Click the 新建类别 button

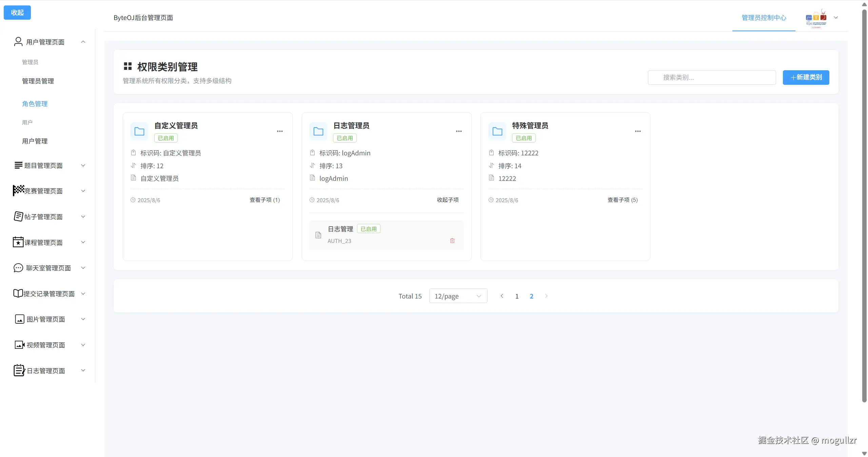click(x=806, y=77)
